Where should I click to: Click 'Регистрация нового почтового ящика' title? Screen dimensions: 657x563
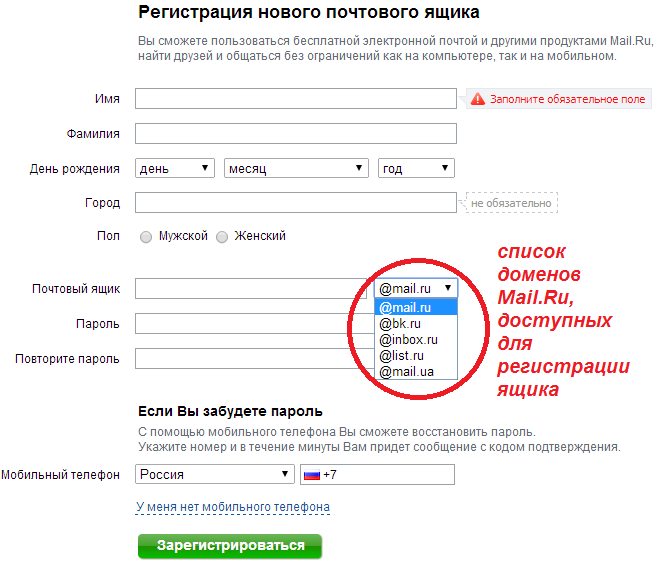click(x=309, y=12)
